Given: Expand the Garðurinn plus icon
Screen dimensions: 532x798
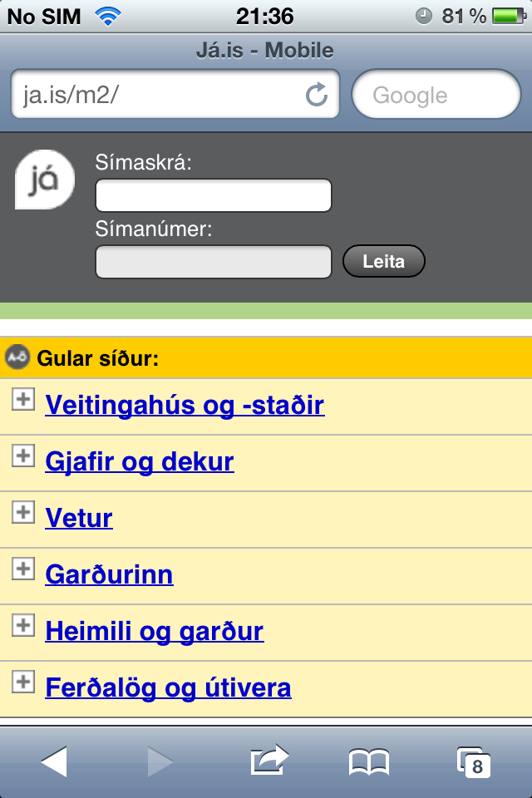Looking at the screenshot, I should tap(22, 569).
